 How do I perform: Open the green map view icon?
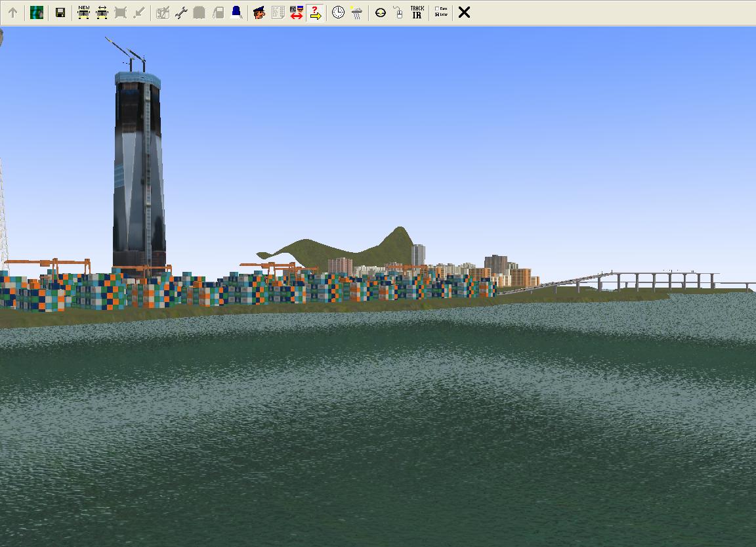[37, 12]
